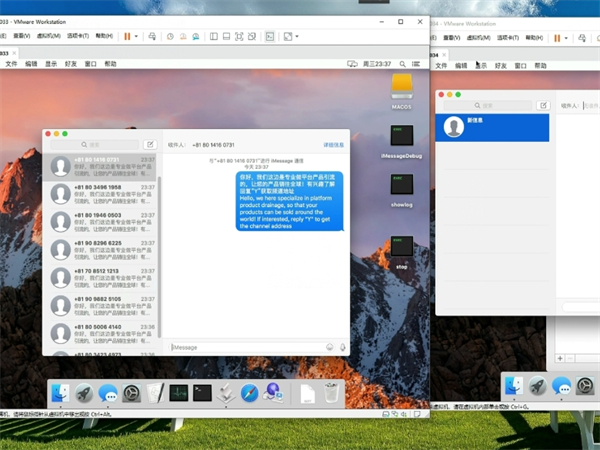Image resolution: width=600 pixels, height=450 pixels.
Task: Open Finder from the left Dock
Action: tap(60, 393)
